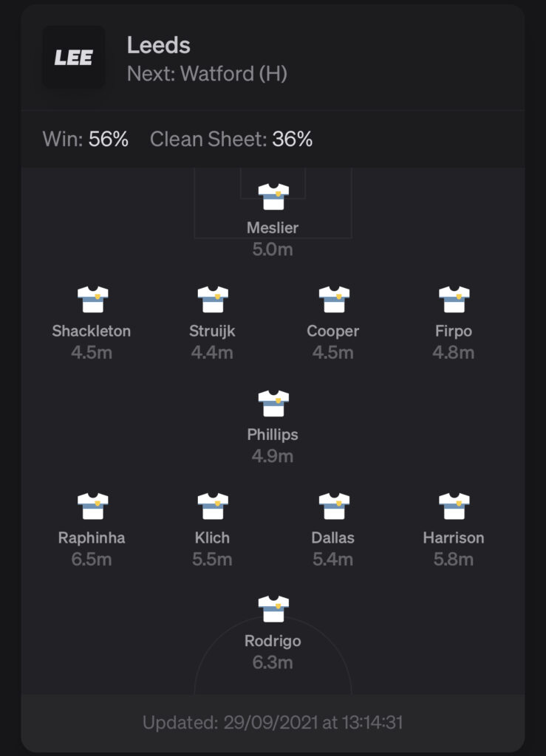Click the Win 56% probability
The image size is (546, 756).
tap(86, 139)
